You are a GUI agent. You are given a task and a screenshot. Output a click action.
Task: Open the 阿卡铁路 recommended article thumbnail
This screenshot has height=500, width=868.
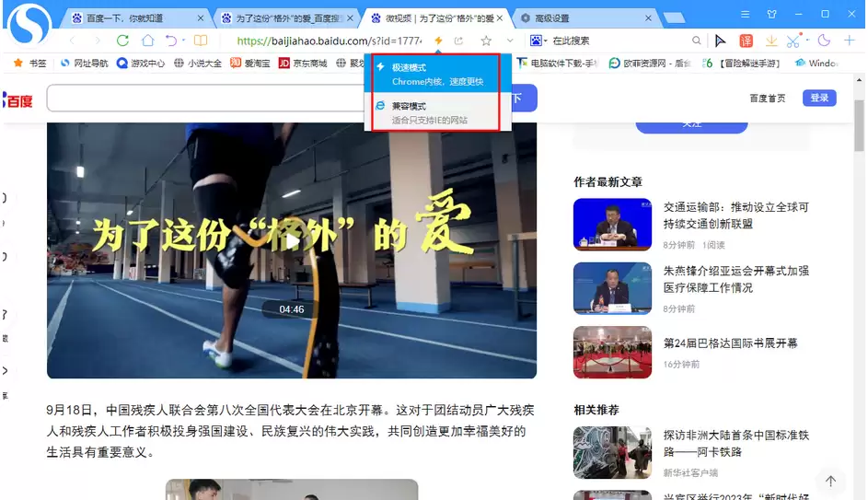[612, 452]
